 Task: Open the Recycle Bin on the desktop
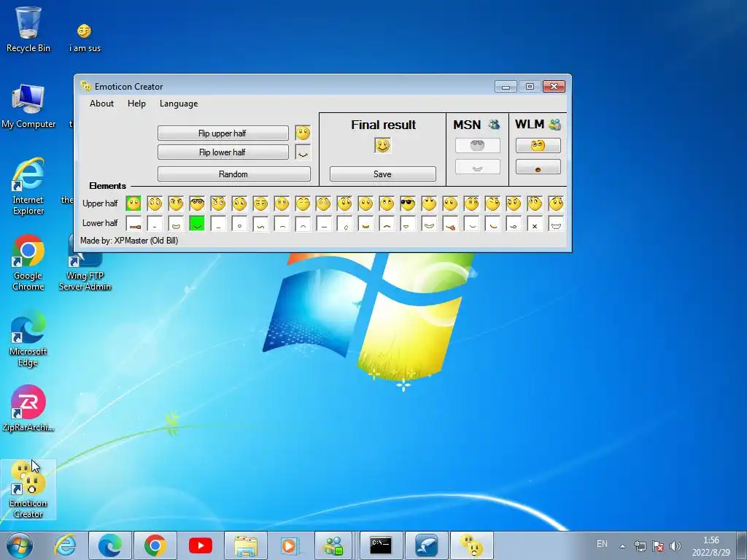point(28,29)
